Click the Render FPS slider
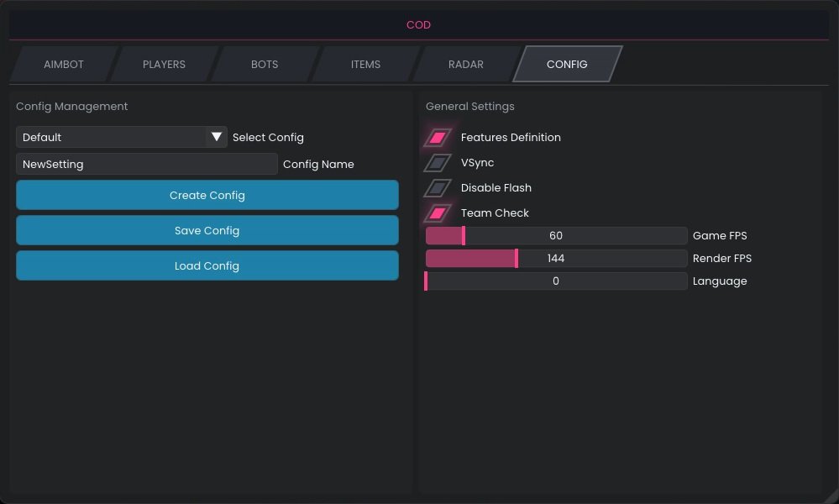 point(556,259)
